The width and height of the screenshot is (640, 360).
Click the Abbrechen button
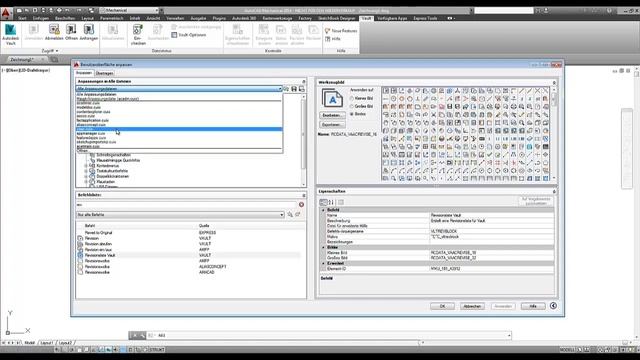(472, 306)
